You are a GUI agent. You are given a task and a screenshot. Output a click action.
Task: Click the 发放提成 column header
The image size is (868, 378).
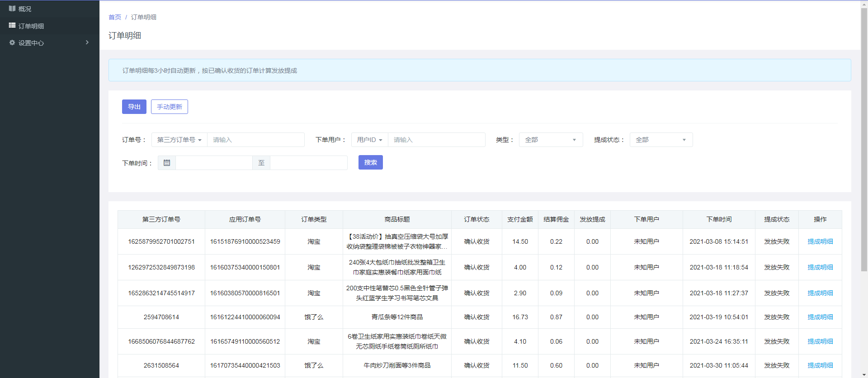[x=592, y=219]
